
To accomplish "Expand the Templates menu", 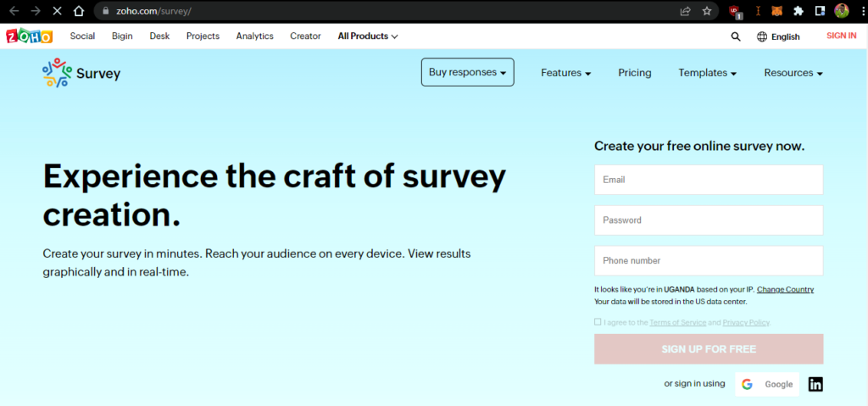I will pos(708,73).
